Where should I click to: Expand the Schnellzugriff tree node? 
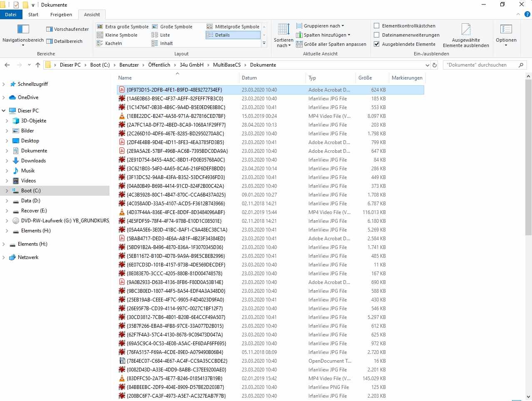pos(4,84)
